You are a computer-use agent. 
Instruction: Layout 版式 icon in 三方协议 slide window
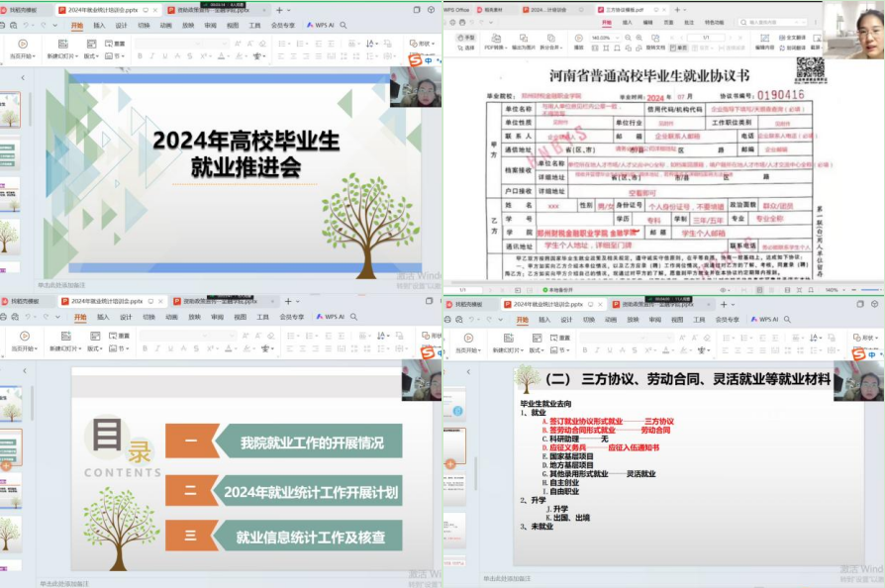click(537, 338)
